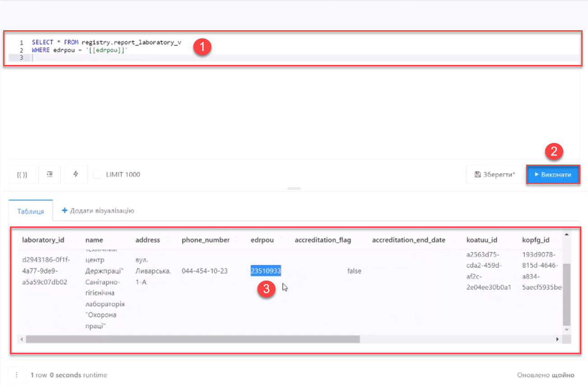The height and width of the screenshot is (387, 588).
Task: Save the query with Зберегти button
Action: [x=495, y=175]
